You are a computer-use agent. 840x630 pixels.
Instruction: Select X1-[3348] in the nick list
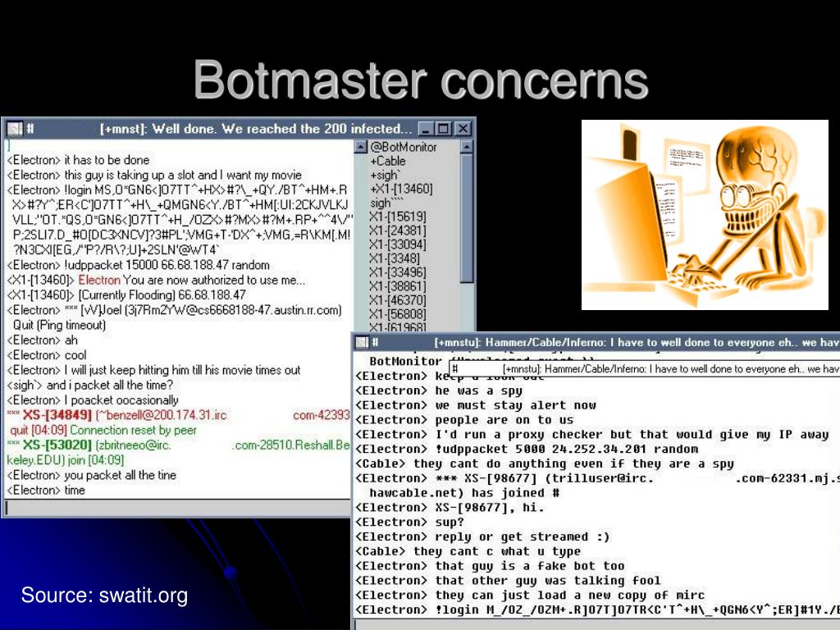click(395, 258)
